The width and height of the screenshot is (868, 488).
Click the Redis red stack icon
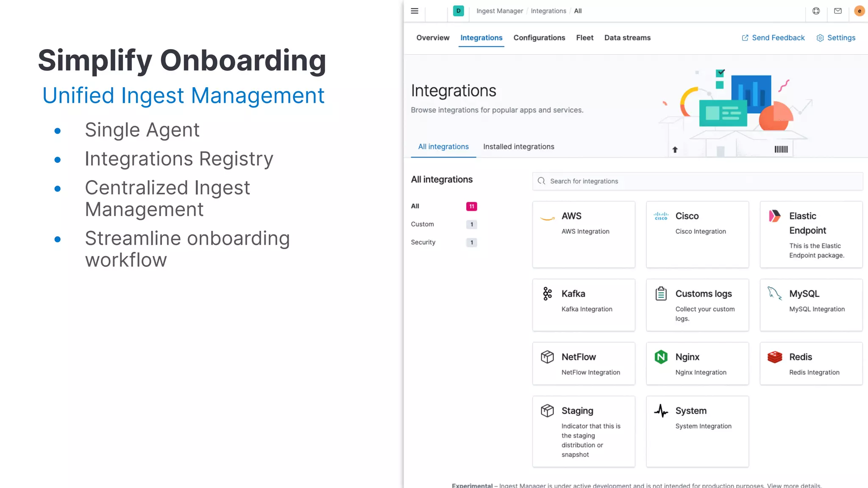(x=775, y=357)
